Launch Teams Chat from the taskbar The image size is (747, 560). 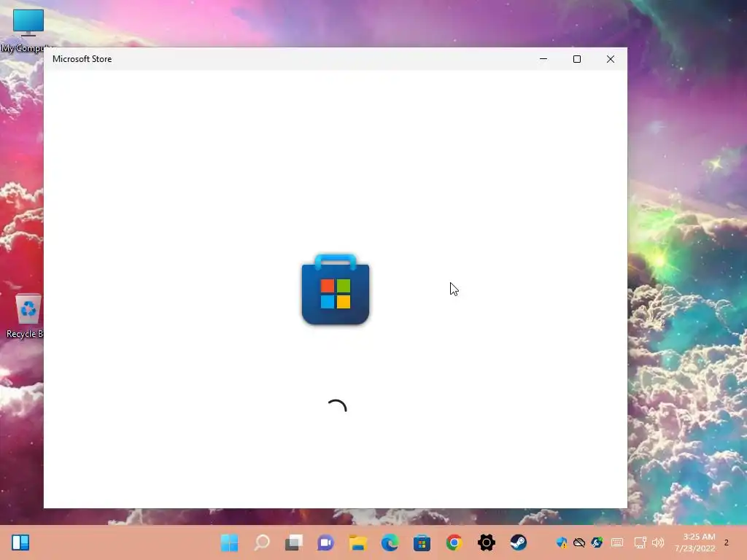pos(325,542)
